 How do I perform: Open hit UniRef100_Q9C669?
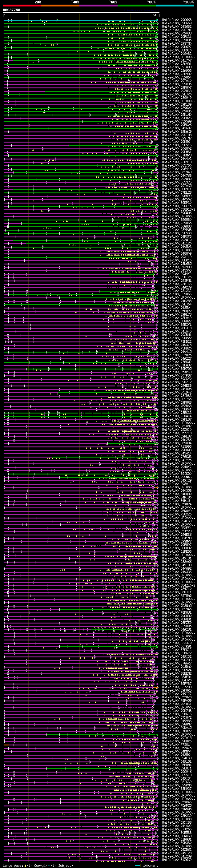(177, 23)
